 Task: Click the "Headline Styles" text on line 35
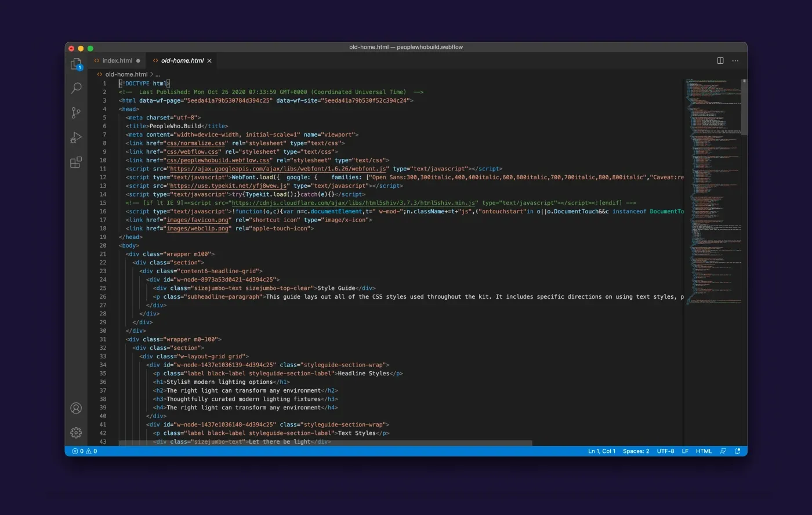click(364, 373)
